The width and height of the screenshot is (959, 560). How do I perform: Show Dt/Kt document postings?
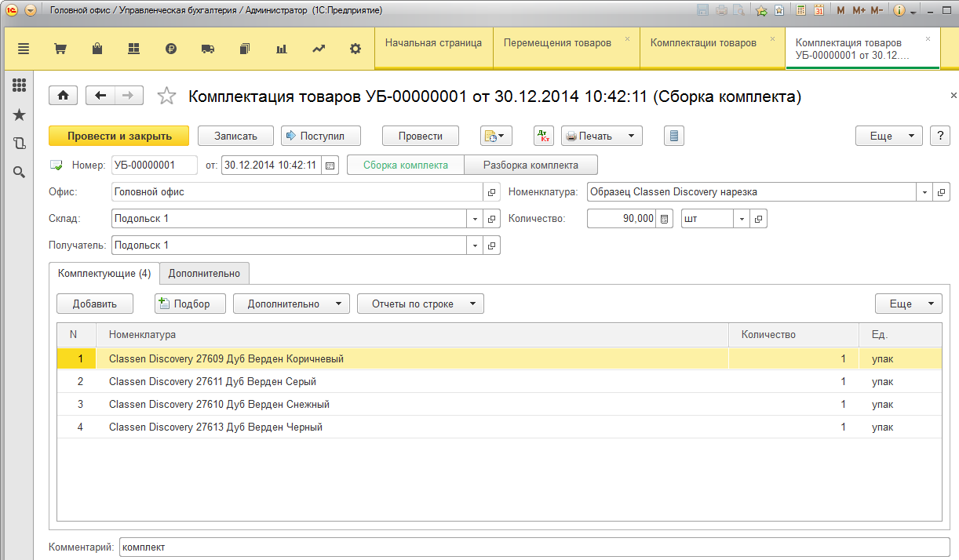pos(544,136)
